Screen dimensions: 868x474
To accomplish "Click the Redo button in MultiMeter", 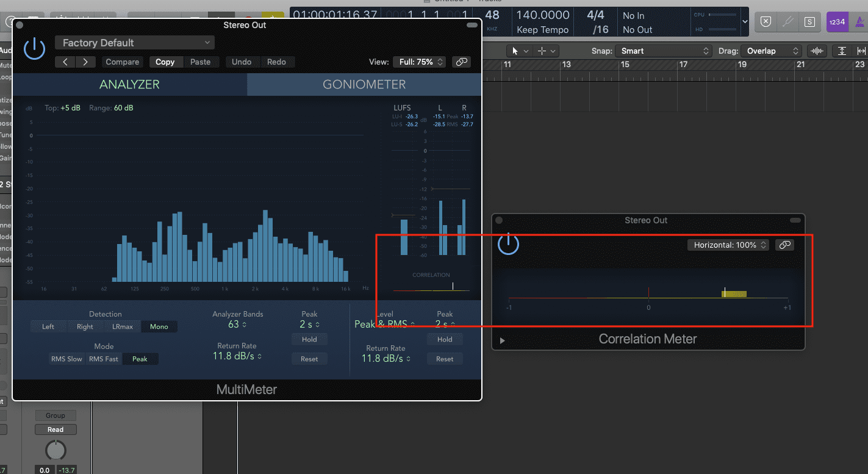I will click(x=276, y=62).
